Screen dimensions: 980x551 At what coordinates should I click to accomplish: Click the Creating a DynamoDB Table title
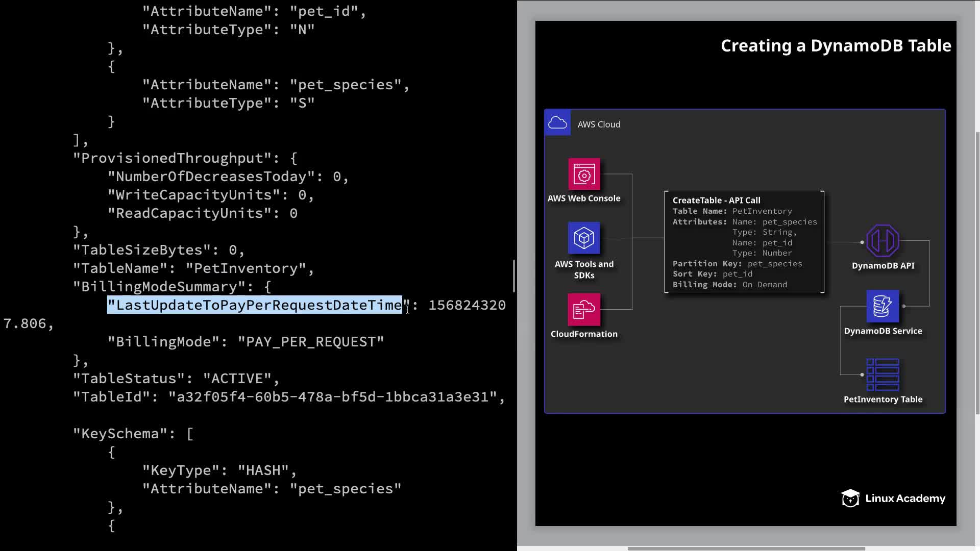[x=836, y=46]
